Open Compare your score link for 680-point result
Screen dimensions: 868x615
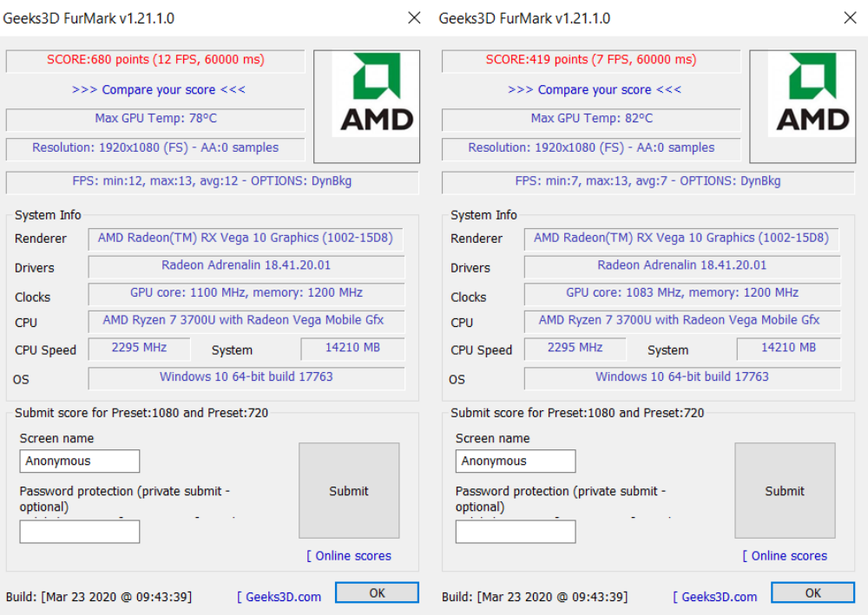tap(158, 89)
